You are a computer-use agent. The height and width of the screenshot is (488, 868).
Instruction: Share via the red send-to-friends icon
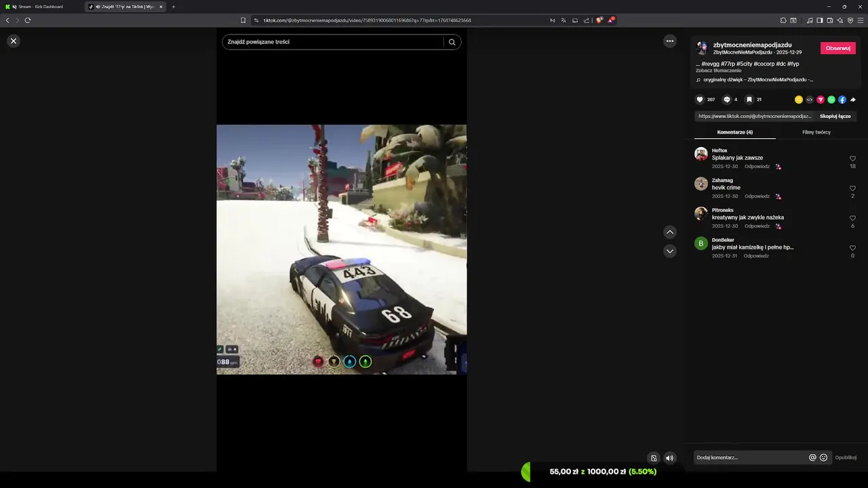821,100
